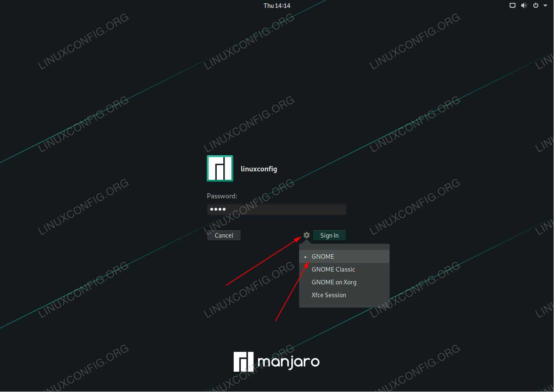
Task: Click the volume speaker icon in top bar
Action: 524,5
